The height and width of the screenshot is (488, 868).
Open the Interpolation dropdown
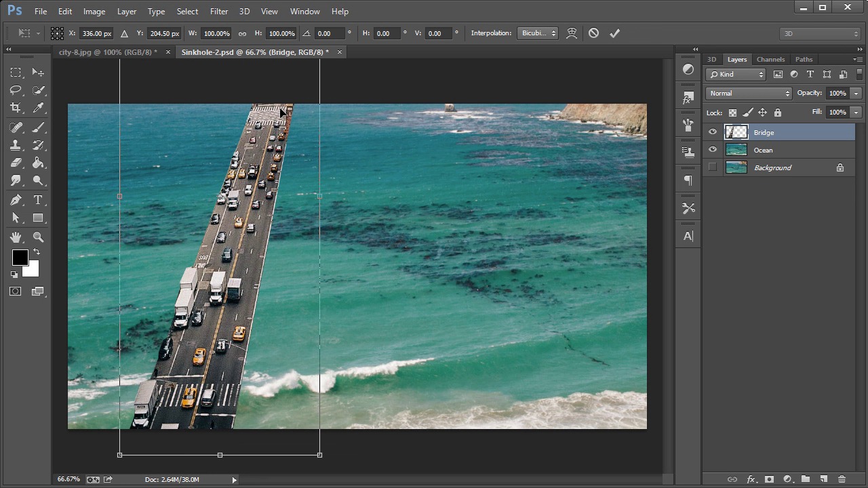click(x=537, y=33)
